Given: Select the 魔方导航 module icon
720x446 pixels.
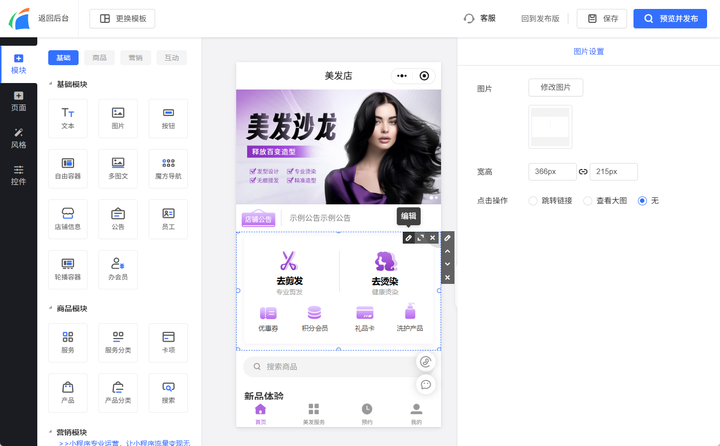Looking at the screenshot, I should point(168,166).
